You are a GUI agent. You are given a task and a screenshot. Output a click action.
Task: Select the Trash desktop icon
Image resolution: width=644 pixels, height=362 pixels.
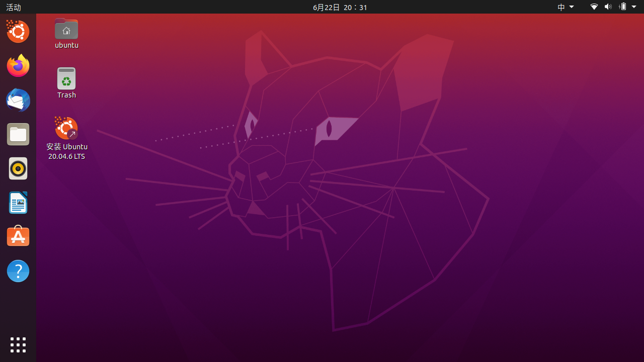tap(66, 78)
